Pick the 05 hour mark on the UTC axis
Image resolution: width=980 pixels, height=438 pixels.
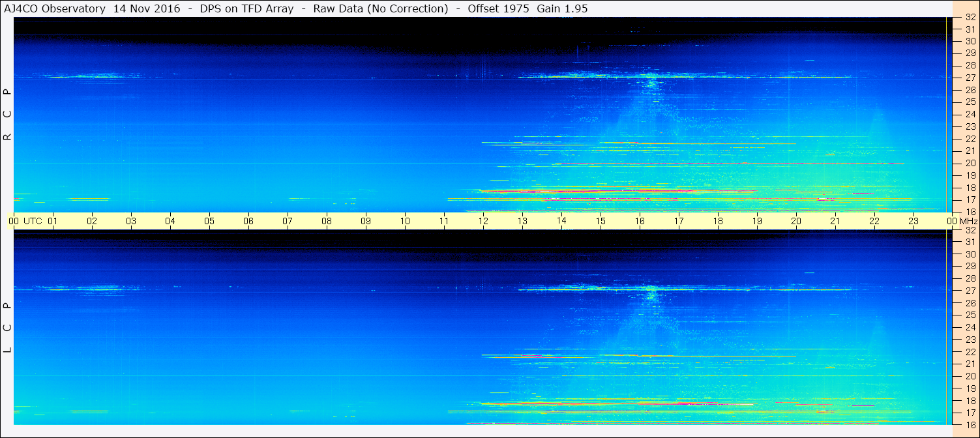click(x=209, y=221)
